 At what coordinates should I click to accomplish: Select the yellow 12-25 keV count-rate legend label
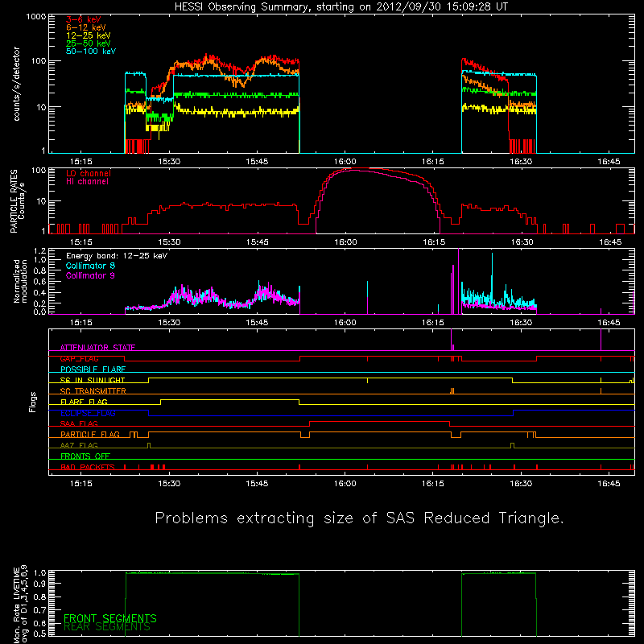click(88, 35)
